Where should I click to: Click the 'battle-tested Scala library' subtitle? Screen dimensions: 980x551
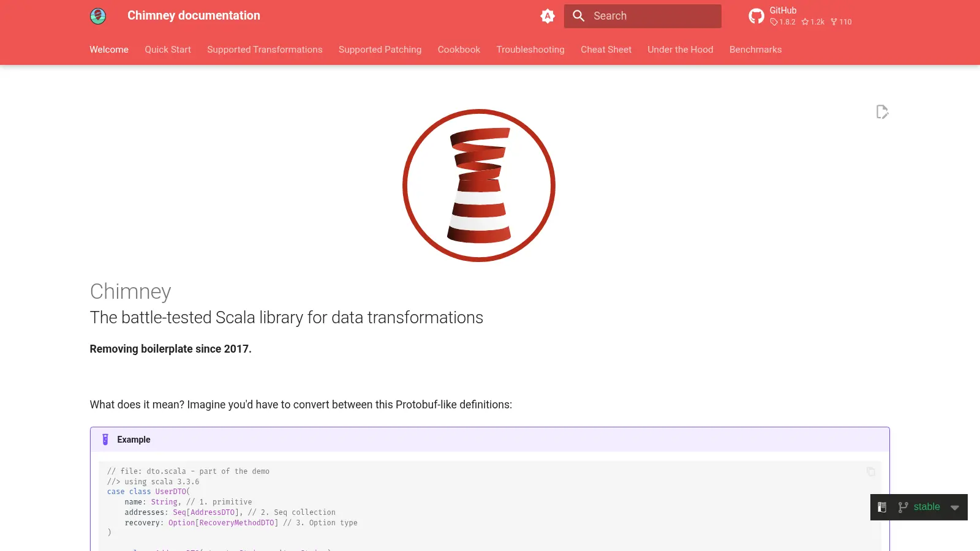pyautogui.click(x=287, y=317)
